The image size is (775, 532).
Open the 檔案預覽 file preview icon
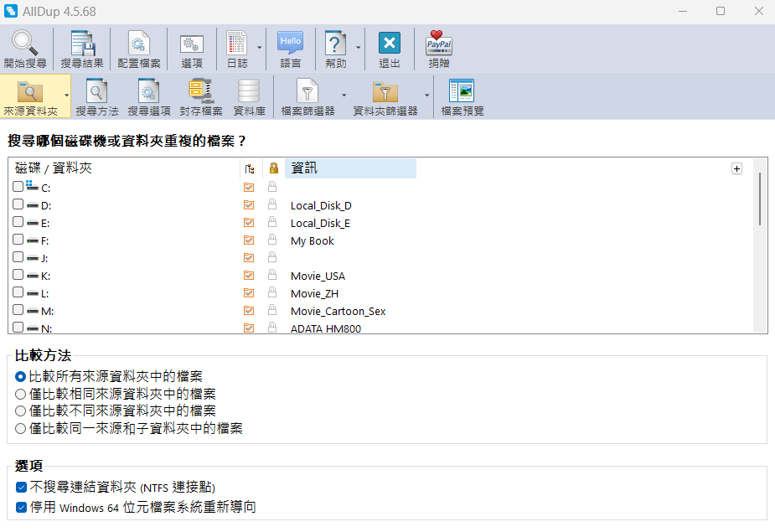[x=462, y=91]
